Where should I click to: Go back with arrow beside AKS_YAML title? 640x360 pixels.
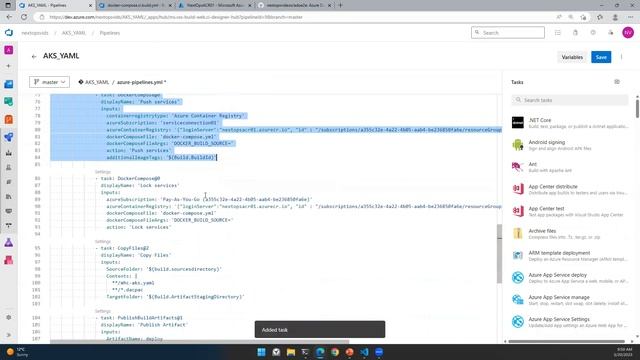tap(34, 56)
